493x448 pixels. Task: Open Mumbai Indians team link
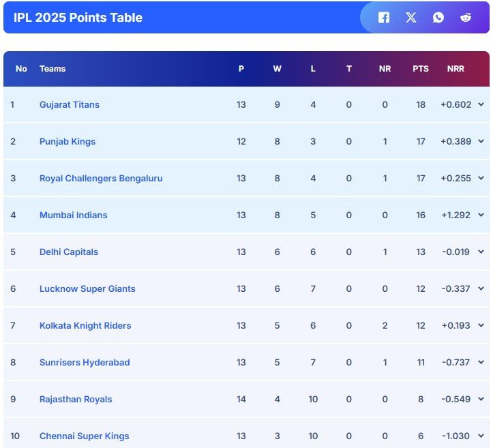[74, 215]
